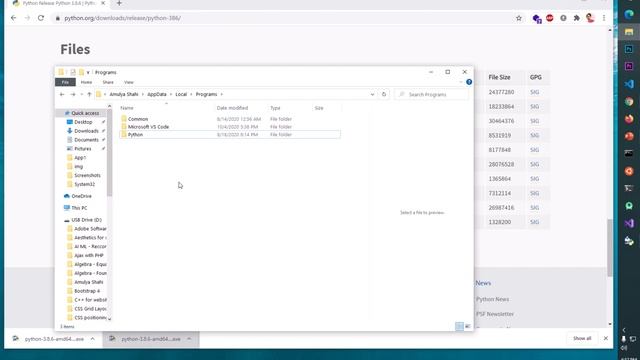
Task: Click the chevron after Programs breadcrumb
Action: [x=222, y=94]
